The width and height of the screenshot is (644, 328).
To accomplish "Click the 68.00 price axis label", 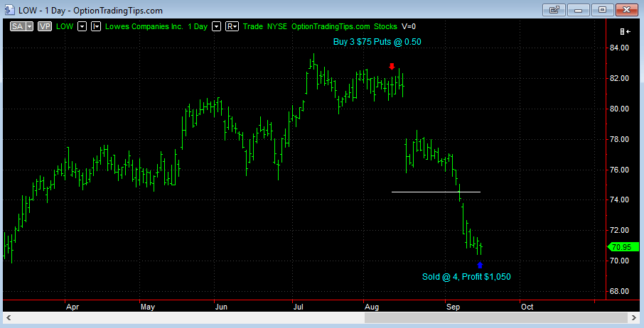I will (619, 292).
